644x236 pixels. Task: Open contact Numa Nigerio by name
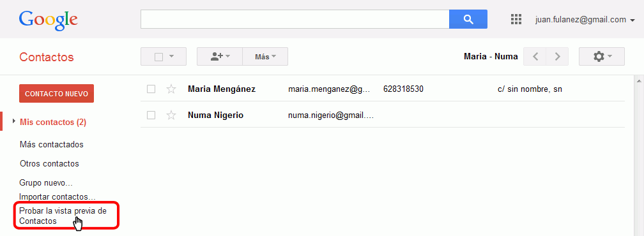216,115
